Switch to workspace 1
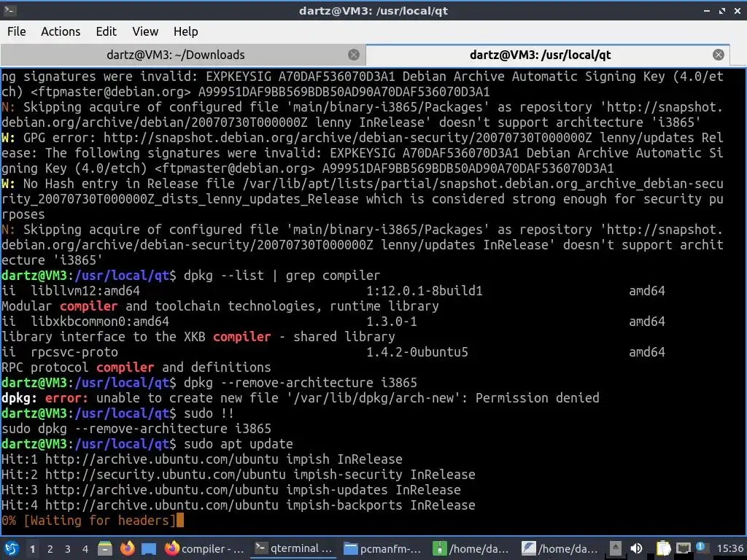The height and width of the screenshot is (560, 747). (x=32, y=549)
